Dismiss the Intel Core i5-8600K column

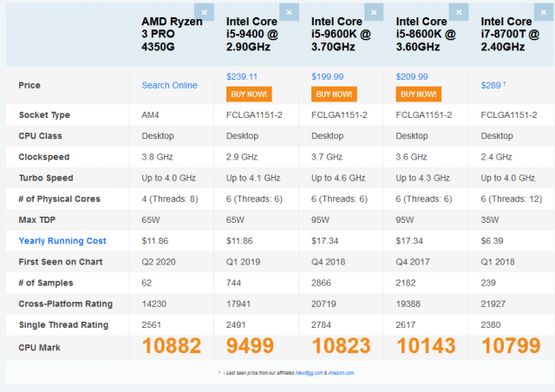point(458,12)
